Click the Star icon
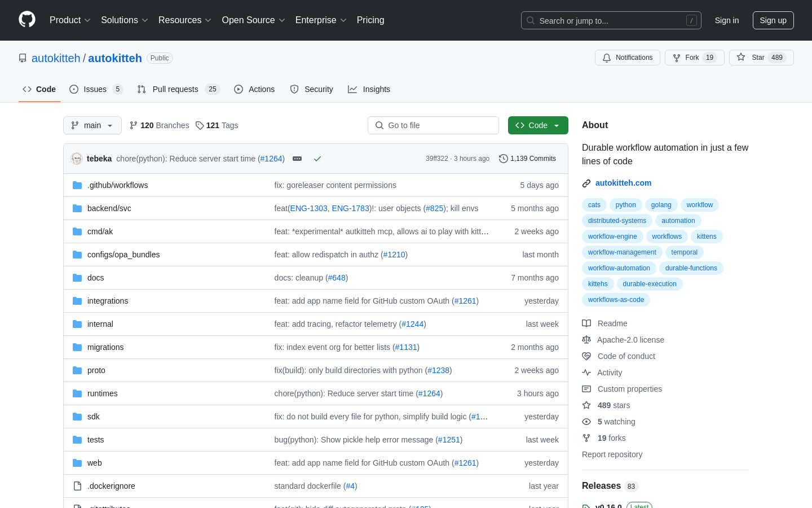The width and height of the screenshot is (812, 508). click(x=741, y=58)
